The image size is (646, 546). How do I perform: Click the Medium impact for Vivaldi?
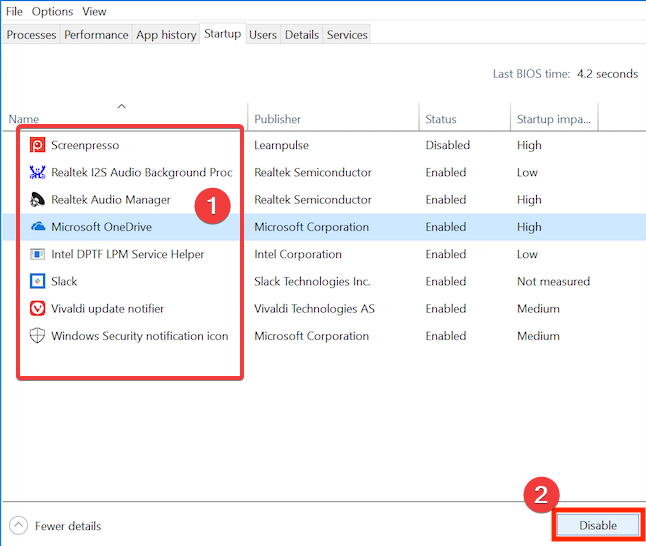[x=538, y=309]
